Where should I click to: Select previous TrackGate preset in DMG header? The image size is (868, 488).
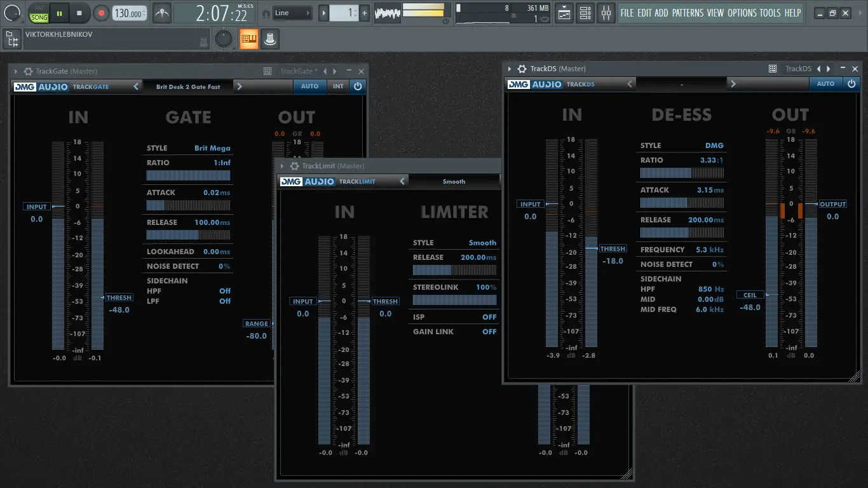136,86
